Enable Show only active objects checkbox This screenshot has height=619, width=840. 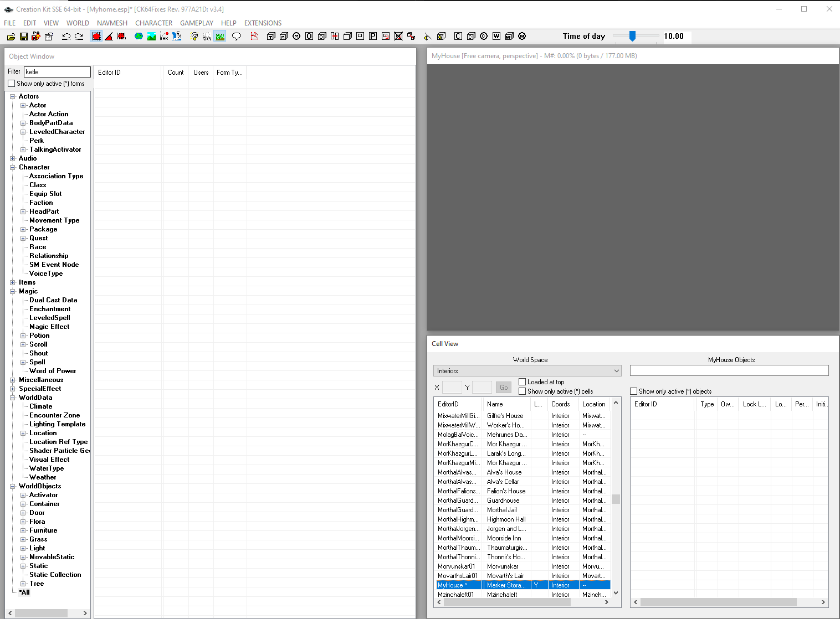[634, 391]
